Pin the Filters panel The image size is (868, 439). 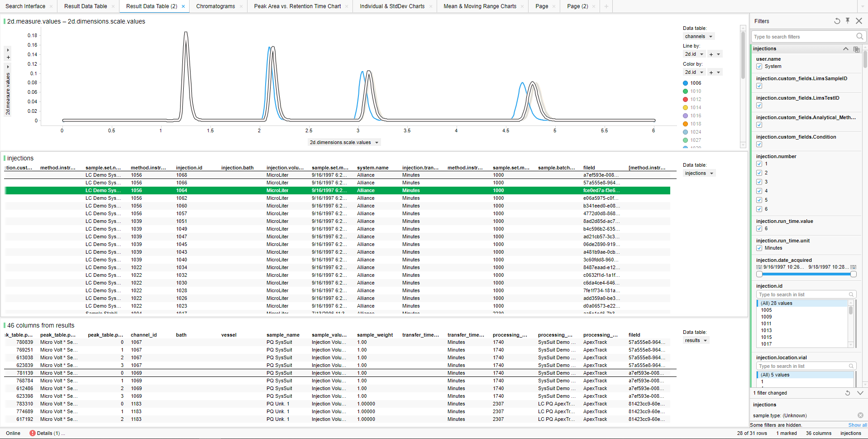point(848,21)
